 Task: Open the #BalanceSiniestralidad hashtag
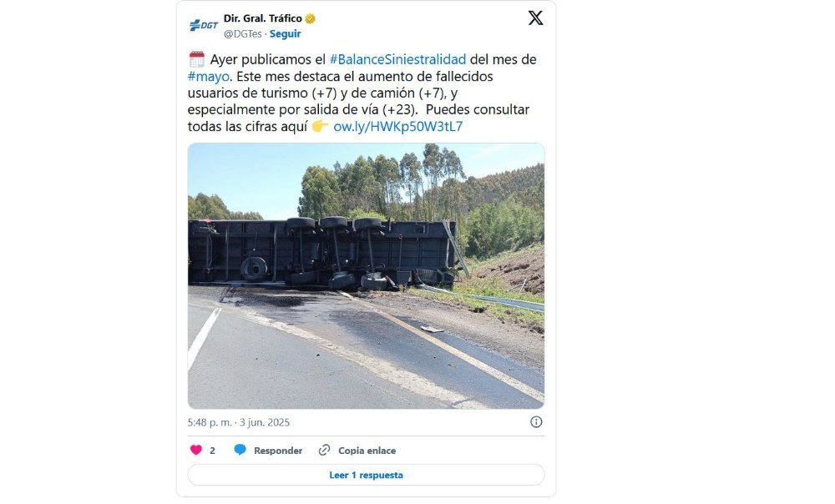click(x=397, y=59)
